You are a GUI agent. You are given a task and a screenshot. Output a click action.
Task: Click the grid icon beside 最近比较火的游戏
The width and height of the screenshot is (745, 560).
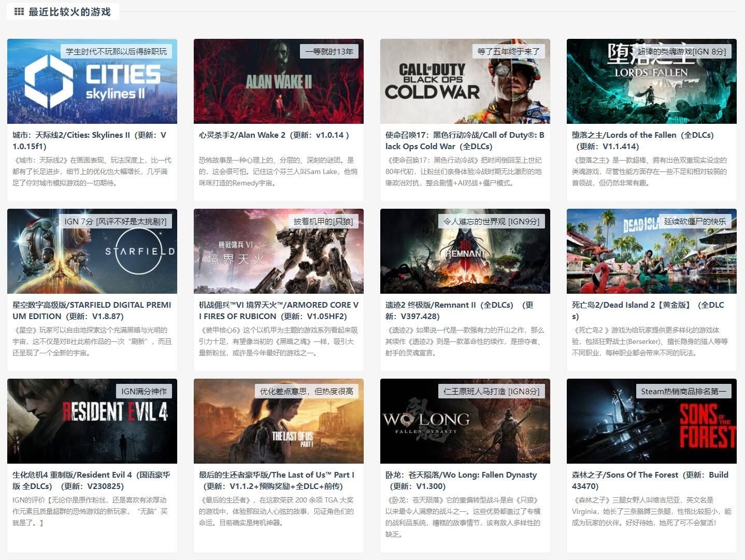19,11
